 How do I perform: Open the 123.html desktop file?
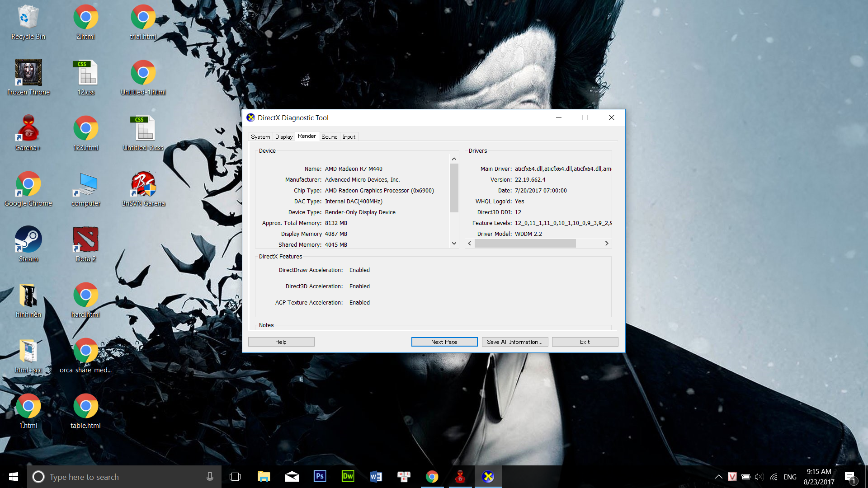(x=85, y=133)
